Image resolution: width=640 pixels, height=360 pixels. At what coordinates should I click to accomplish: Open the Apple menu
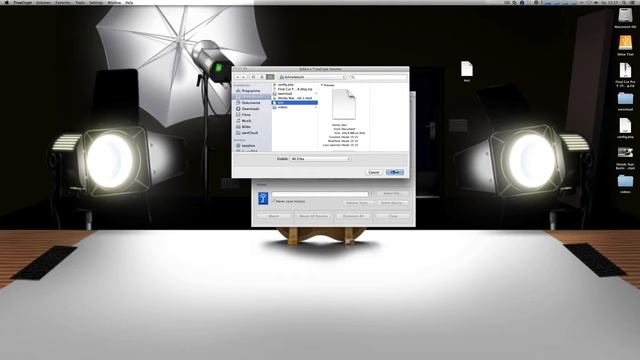pyautogui.click(x=7, y=2)
